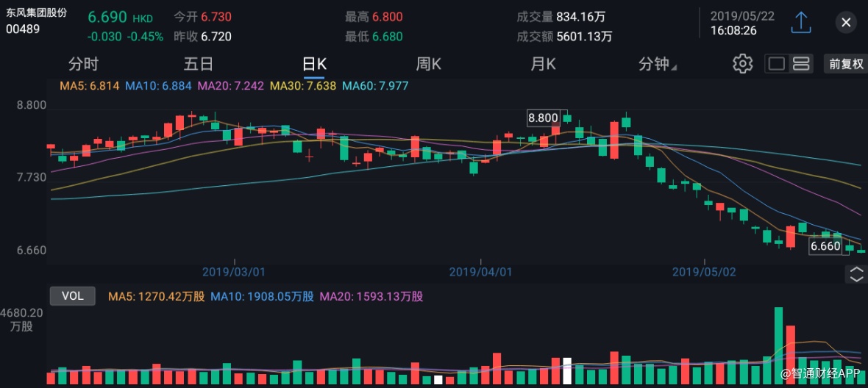868x388 pixels.
Task: Click the stock code 00489
Action: (x=23, y=29)
